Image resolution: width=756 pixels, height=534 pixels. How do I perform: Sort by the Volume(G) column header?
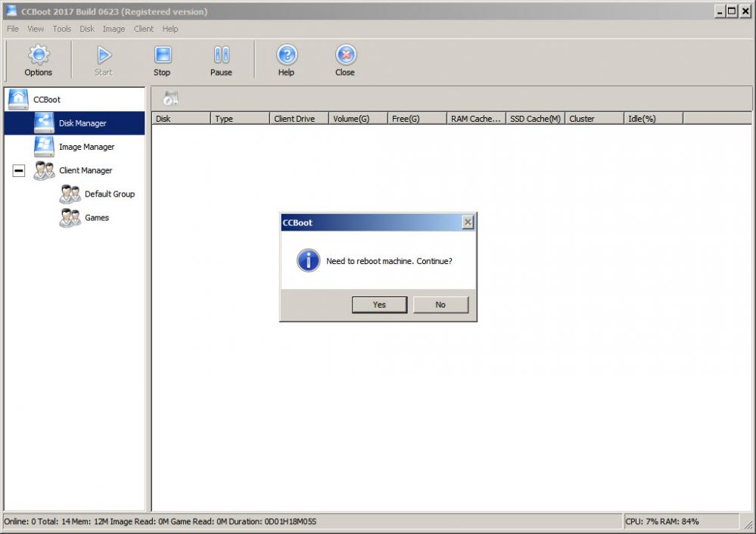point(358,119)
